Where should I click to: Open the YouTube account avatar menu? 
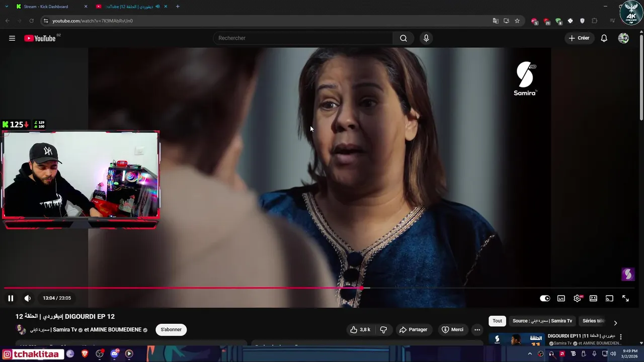pyautogui.click(x=623, y=38)
